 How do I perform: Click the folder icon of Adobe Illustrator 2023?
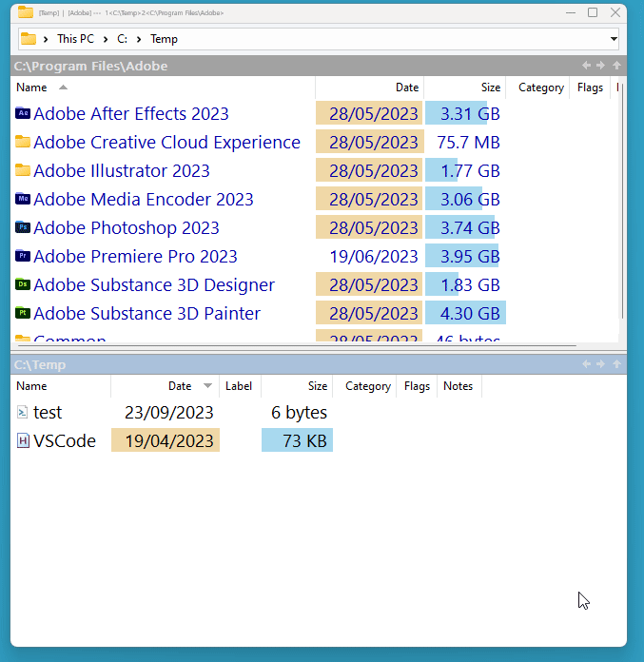click(23, 170)
